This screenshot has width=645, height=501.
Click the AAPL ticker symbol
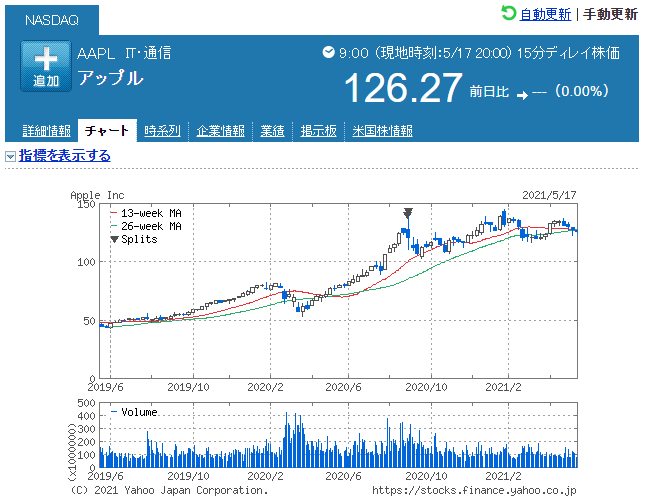point(96,53)
